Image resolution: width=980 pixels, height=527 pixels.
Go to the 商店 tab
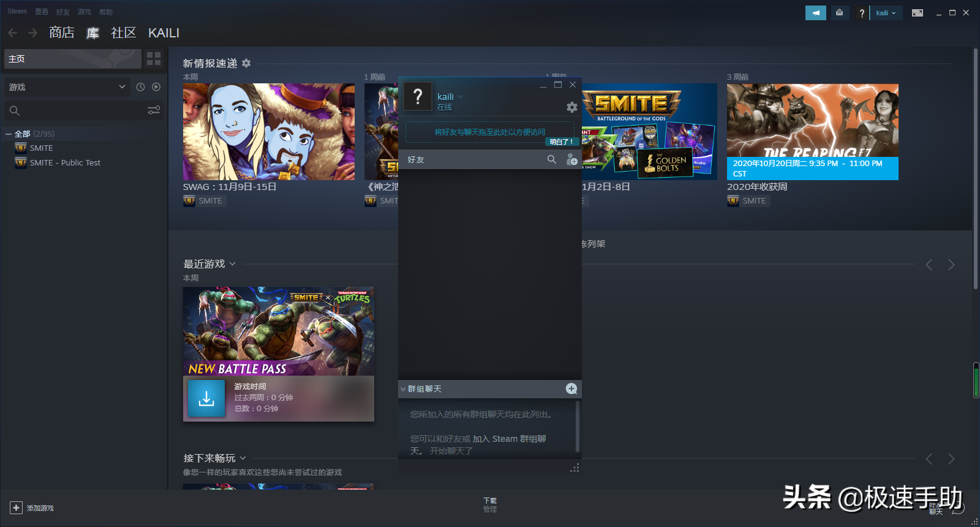(62, 32)
